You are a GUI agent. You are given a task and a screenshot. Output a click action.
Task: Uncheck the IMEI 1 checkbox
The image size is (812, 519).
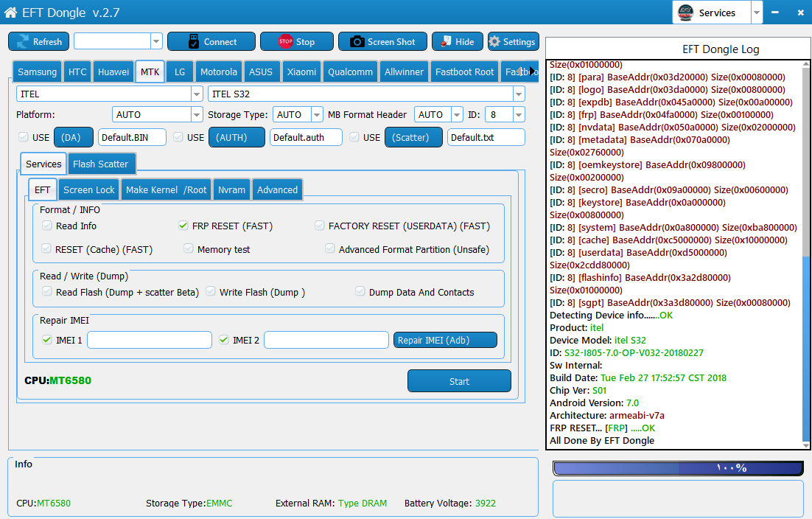point(47,340)
